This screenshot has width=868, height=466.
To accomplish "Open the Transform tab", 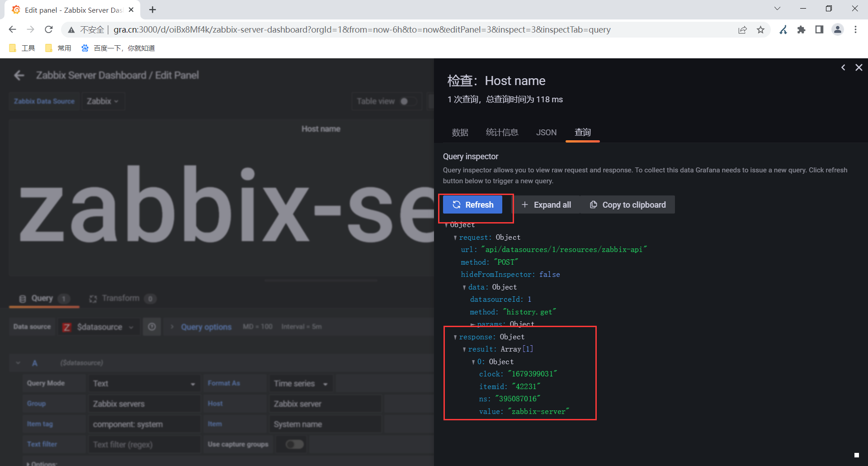I will [x=123, y=299].
